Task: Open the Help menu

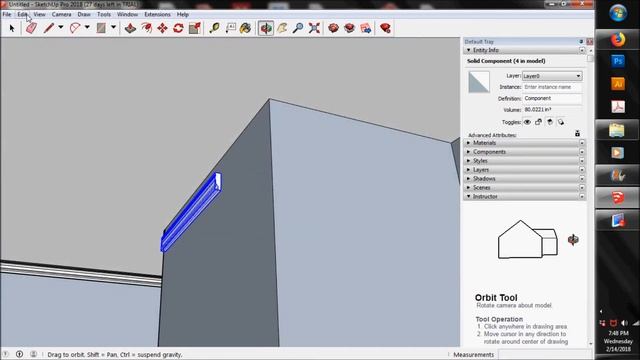Action: pyautogui.click(x=183, y=14)
